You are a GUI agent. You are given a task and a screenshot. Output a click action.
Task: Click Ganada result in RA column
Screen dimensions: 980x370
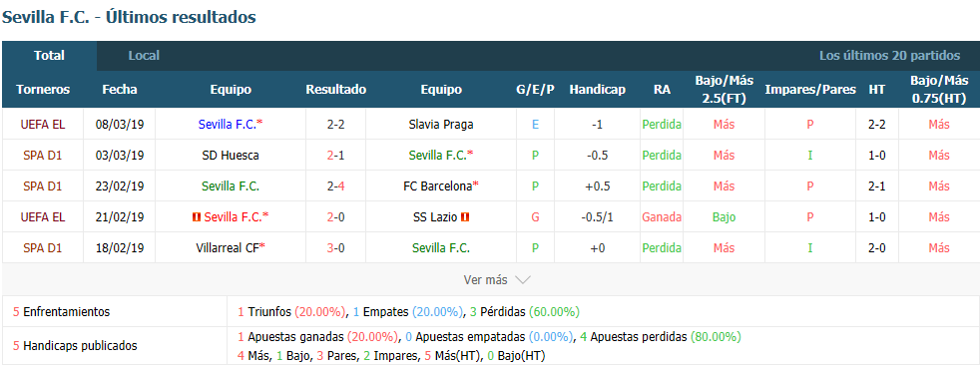pos(662,216)
